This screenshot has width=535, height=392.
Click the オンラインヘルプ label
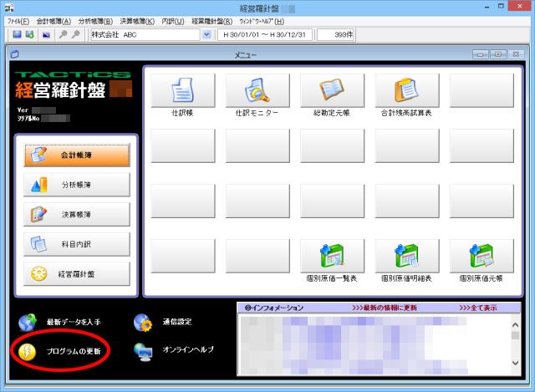click(x=188, y=349)
